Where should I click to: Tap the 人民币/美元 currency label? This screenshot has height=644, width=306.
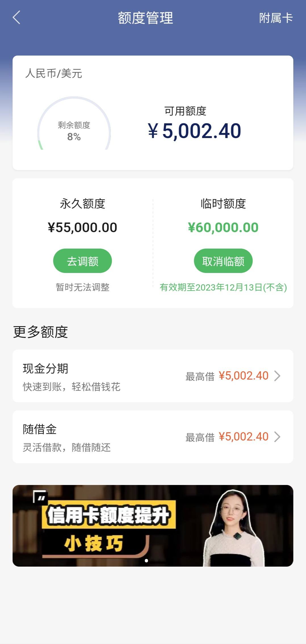coord(54,73)
